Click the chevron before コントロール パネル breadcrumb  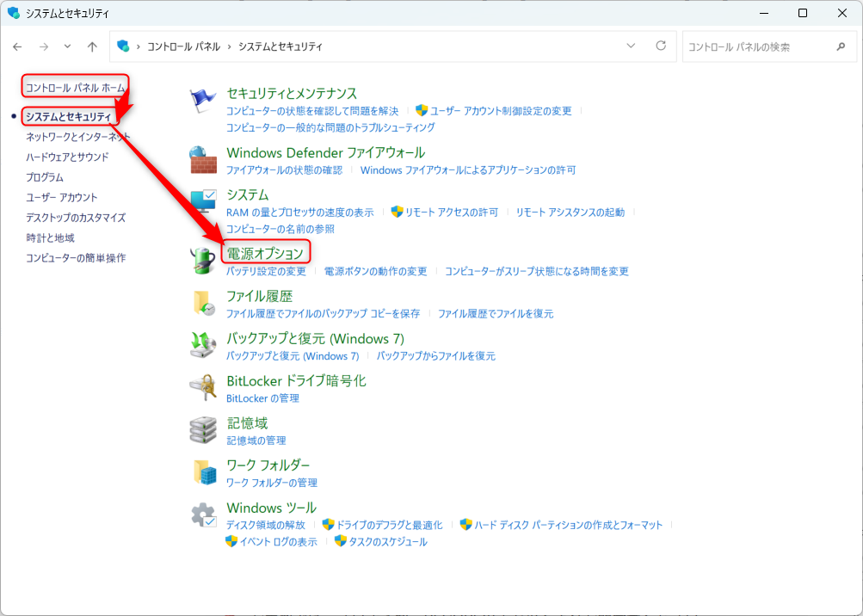[139, 46]
